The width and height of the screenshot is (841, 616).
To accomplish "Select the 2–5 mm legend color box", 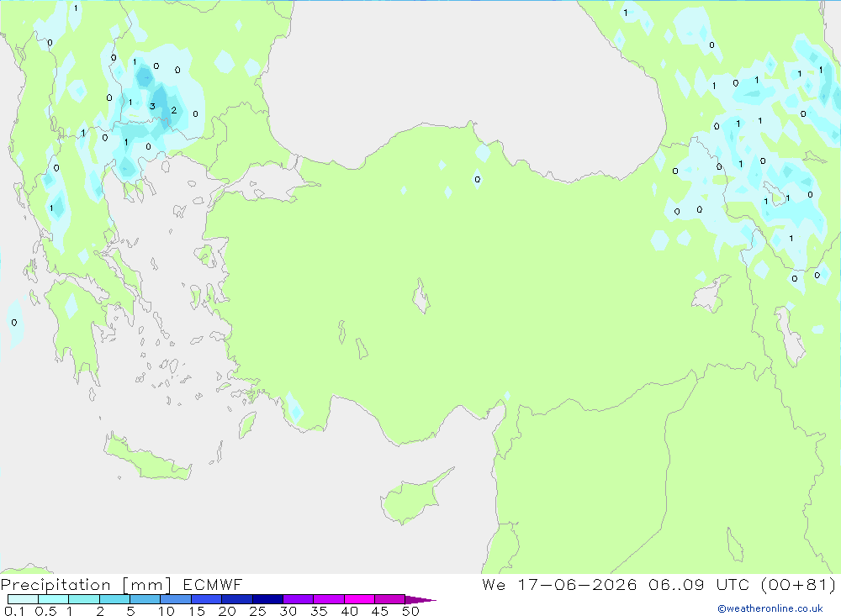I will coord(114,599).
